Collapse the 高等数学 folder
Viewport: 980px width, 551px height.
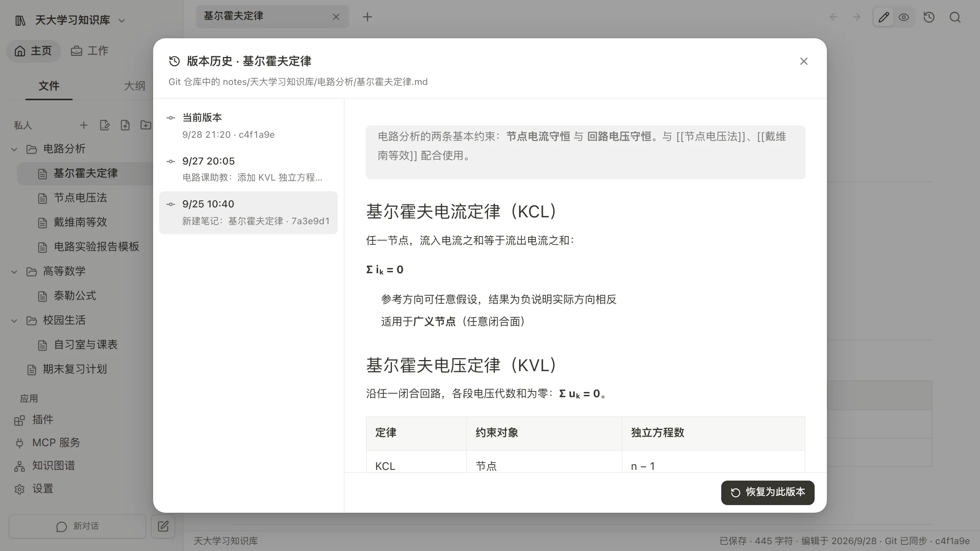tap(15, 272)
